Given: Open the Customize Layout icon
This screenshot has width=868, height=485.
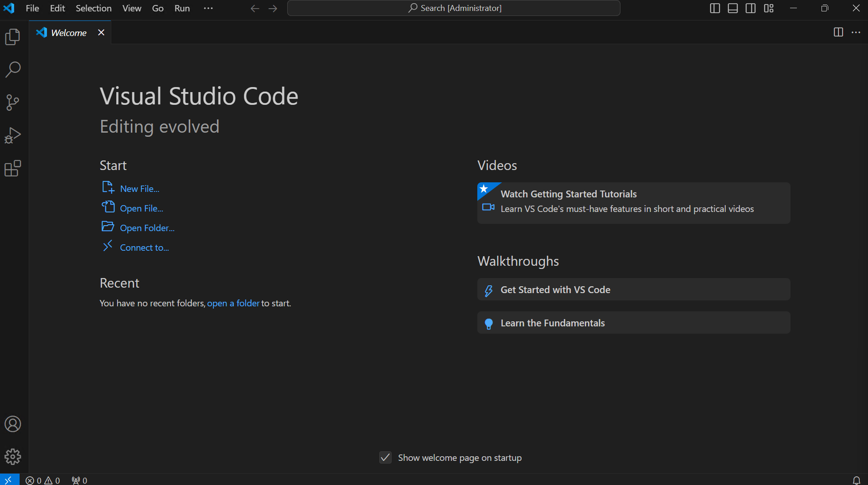Looking at the screenshot, I should coord(769,8).
